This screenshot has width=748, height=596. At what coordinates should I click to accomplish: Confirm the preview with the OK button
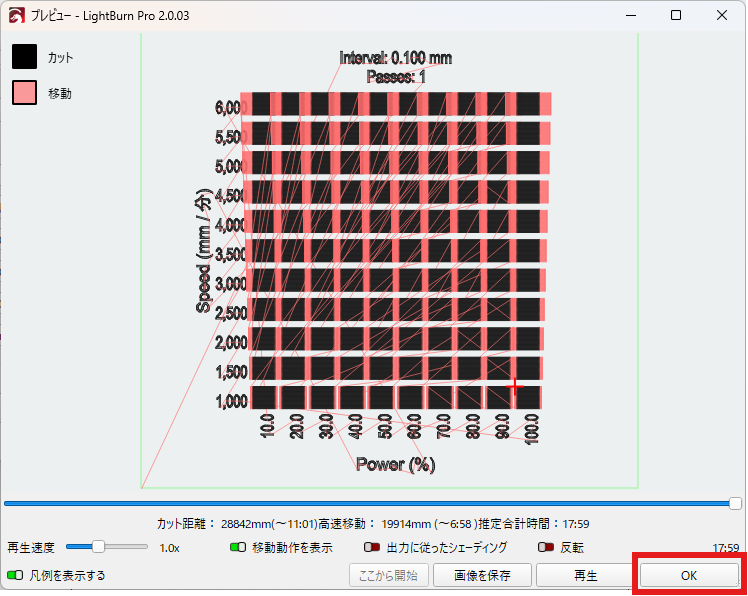(x=689, y=575)
